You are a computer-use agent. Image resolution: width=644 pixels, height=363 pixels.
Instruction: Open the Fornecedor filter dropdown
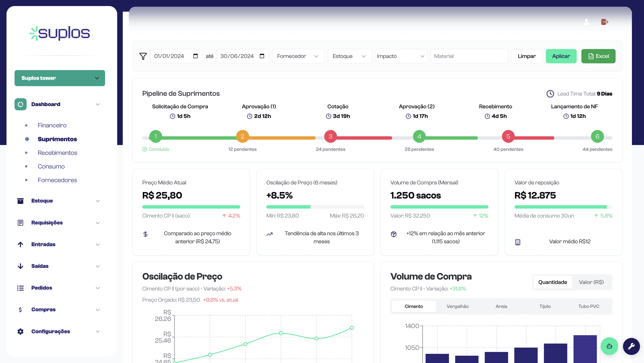tap(298, 56)
